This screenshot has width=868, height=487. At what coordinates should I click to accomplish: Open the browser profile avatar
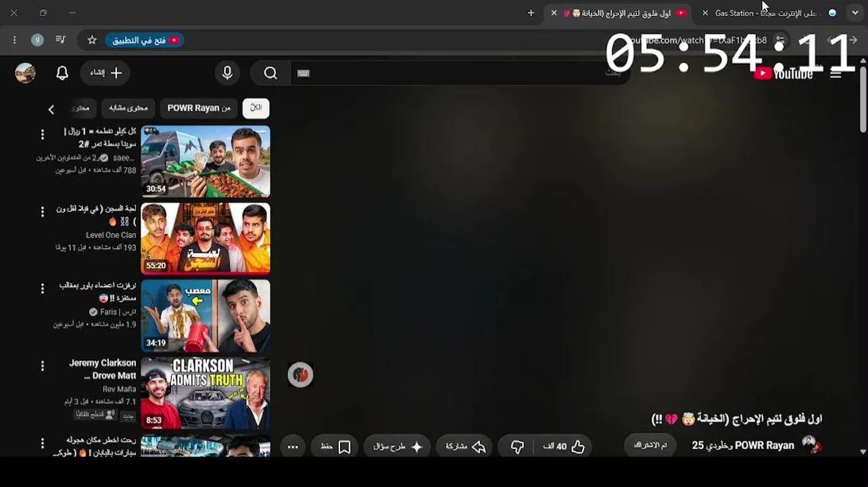click(x=38, y=40)
